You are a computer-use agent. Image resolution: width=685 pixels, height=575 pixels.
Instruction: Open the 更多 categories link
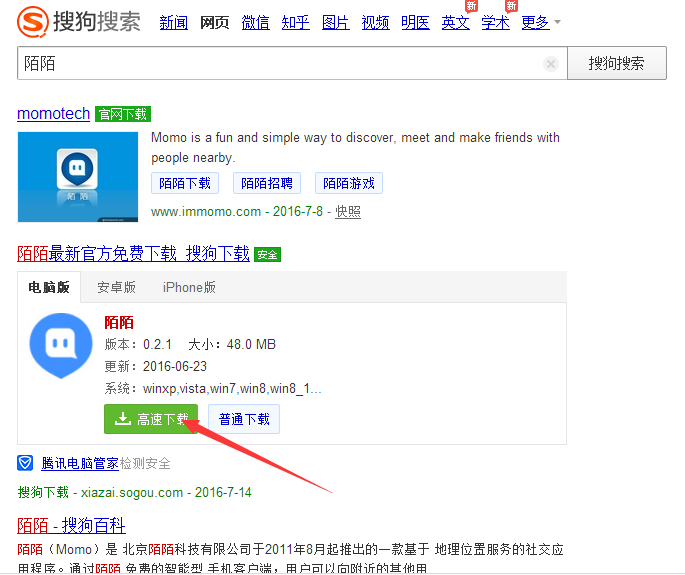coord(535,22)
